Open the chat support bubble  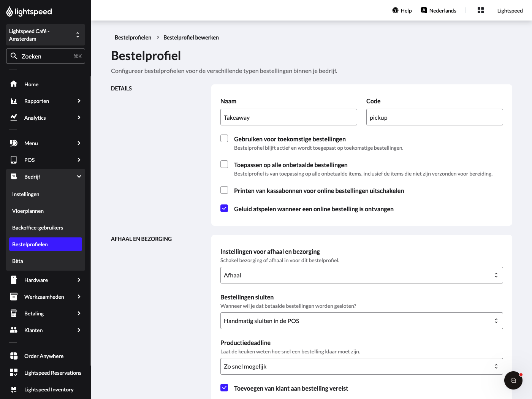click(513, 380)
